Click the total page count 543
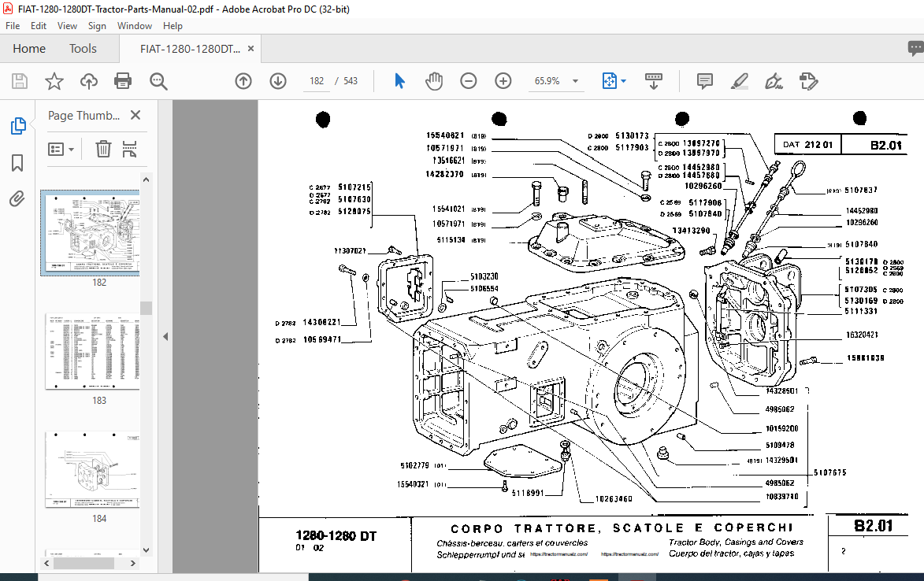924x581 pixels. tap(351, 80)
